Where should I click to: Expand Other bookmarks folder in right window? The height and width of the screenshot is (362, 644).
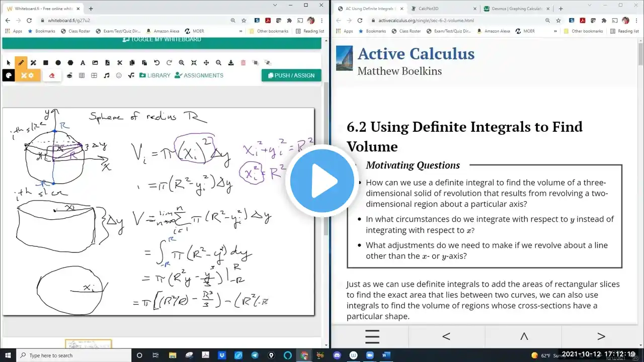click(x=584, y=31)
